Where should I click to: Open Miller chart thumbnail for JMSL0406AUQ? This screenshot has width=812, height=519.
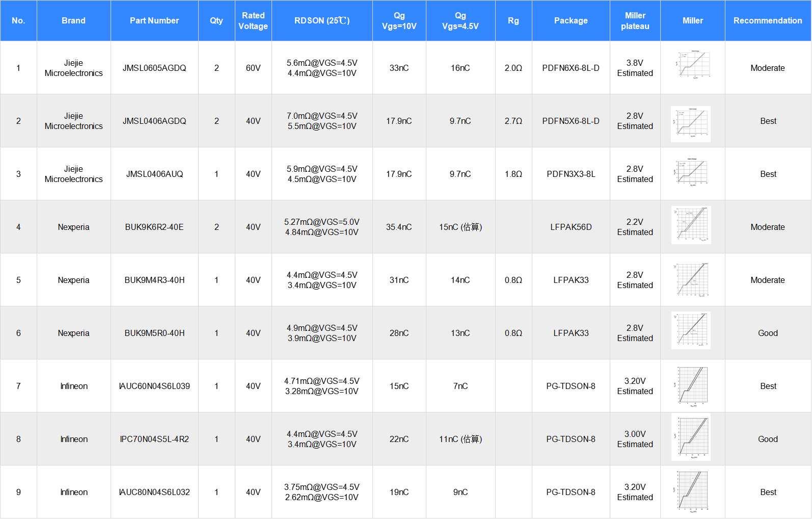pyautogui.click(x=691, y=173)
